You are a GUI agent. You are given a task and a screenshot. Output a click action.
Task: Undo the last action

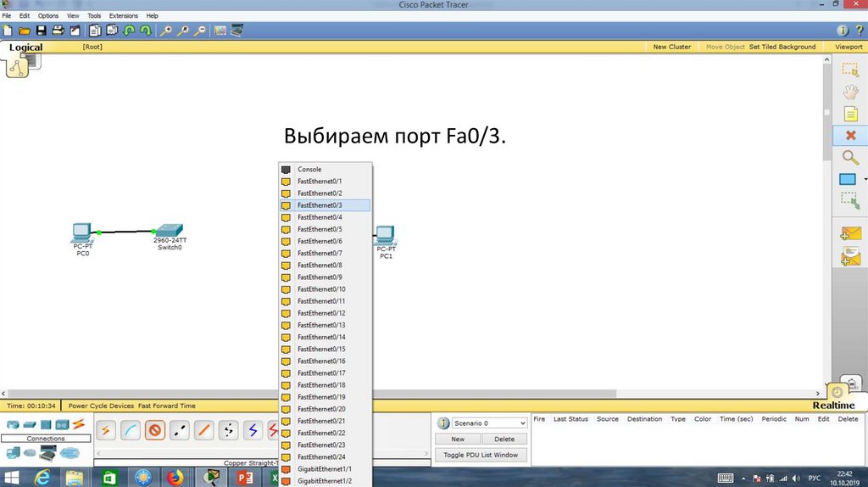point(129,31)
